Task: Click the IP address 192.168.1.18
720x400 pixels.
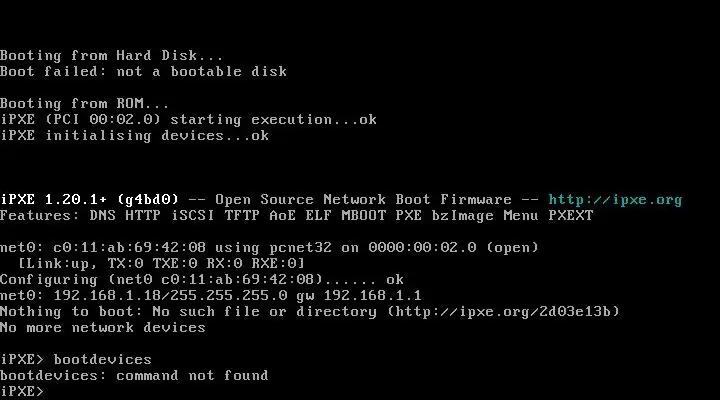Action: (x=107, y=295)
